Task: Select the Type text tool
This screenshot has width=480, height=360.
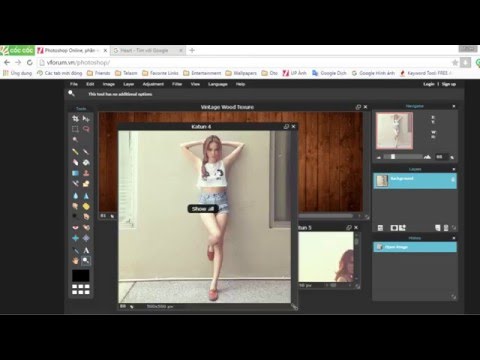Action: [86, 250]
